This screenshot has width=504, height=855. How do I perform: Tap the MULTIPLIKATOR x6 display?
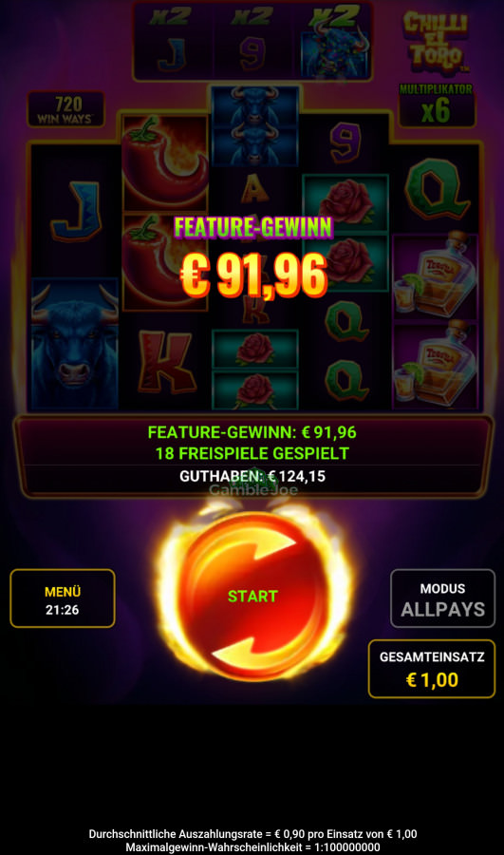coord(437,104)
